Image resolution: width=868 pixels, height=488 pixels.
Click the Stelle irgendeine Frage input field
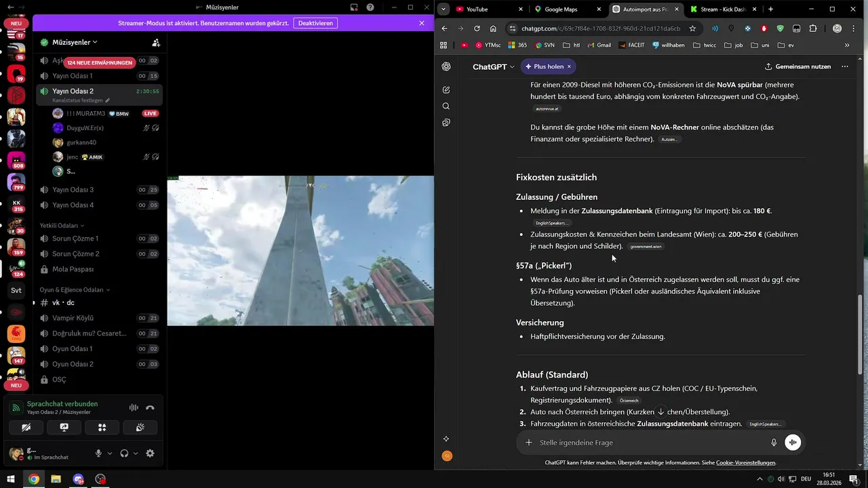(651, 443)
